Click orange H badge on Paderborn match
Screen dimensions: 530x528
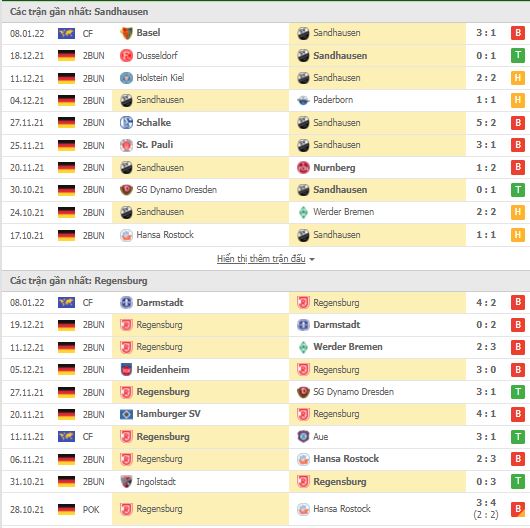coord(518,100)
